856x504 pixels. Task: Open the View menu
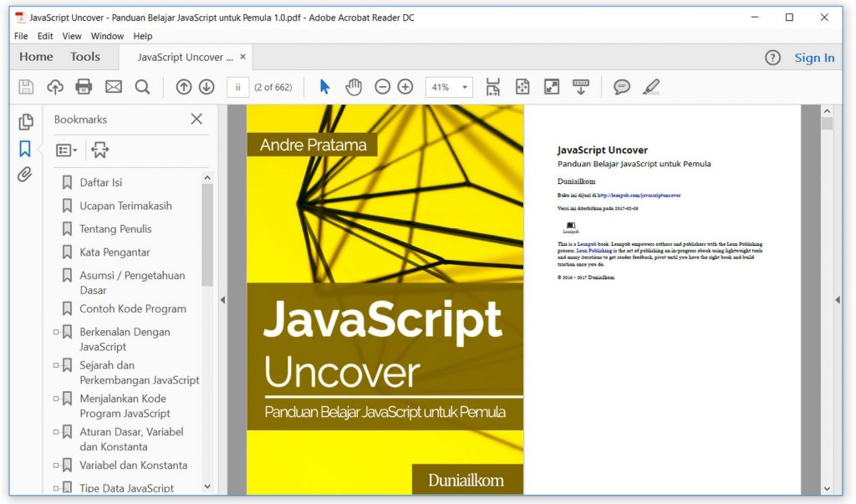pos(72,36)
